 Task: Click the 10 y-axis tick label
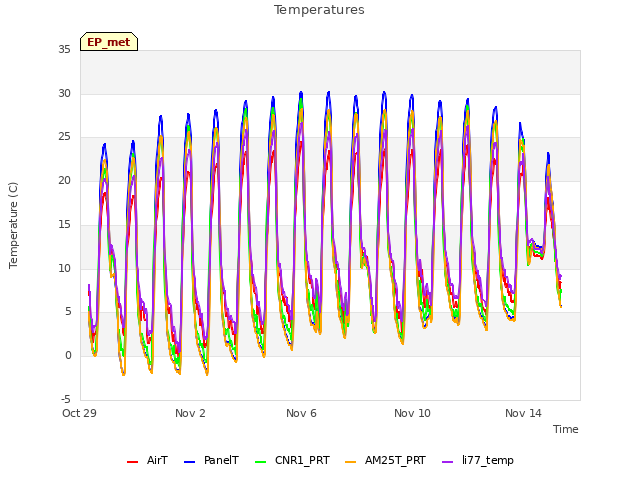pyautogui.click(x=64, y=268)
